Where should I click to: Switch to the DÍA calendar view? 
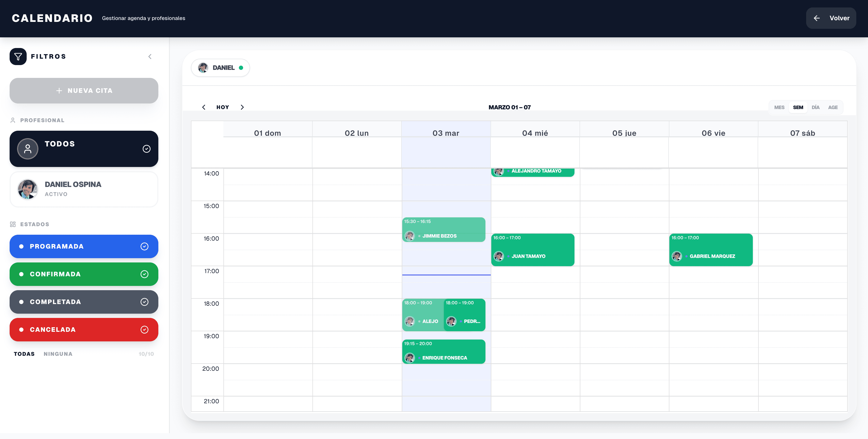tap(815, 107)
